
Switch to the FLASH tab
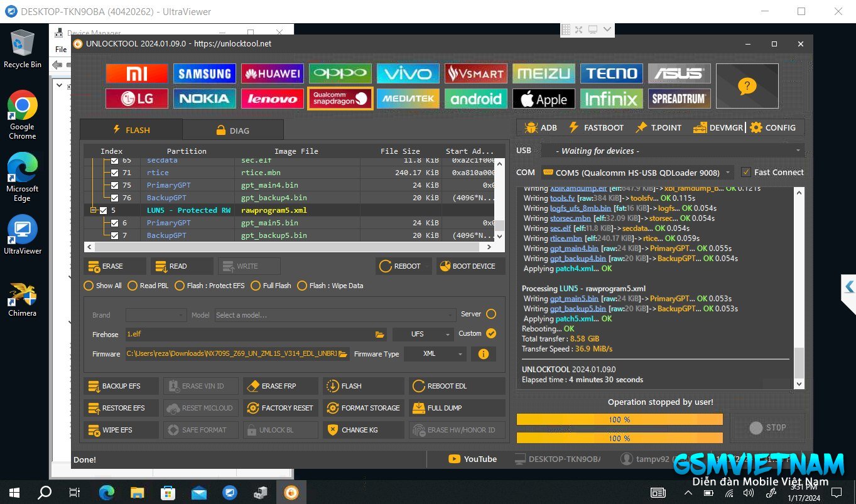point(131,130)
